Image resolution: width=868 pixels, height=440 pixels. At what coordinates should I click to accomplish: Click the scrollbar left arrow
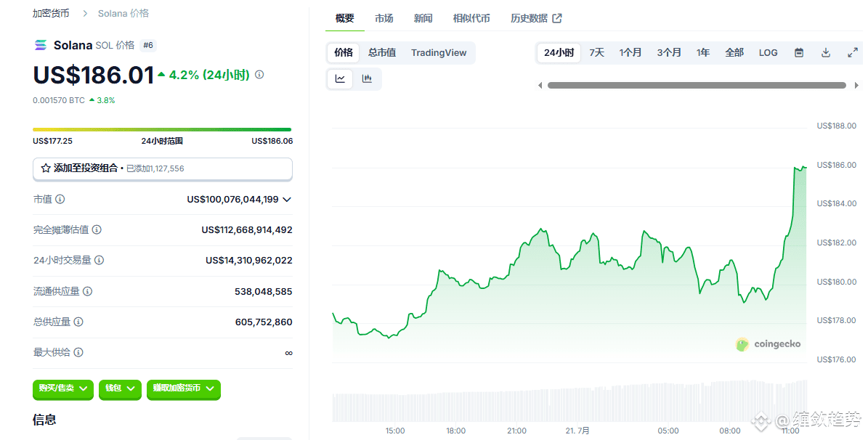coord(540,85)
